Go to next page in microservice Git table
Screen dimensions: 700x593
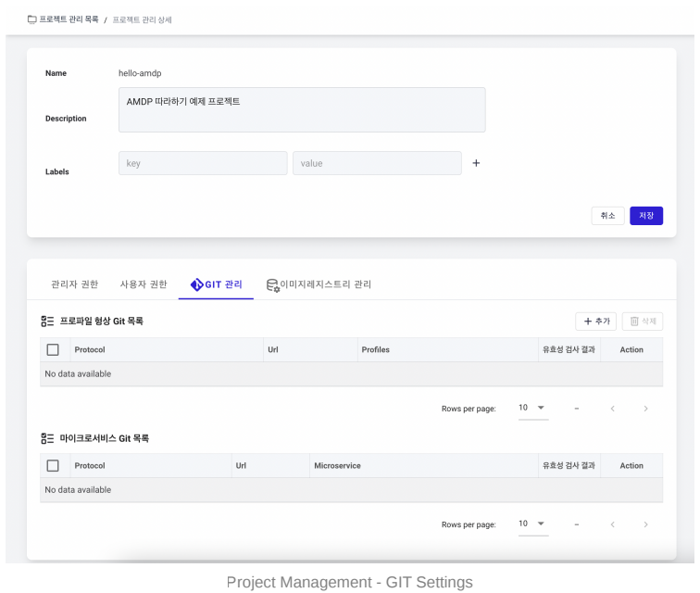tap(645, 524)
